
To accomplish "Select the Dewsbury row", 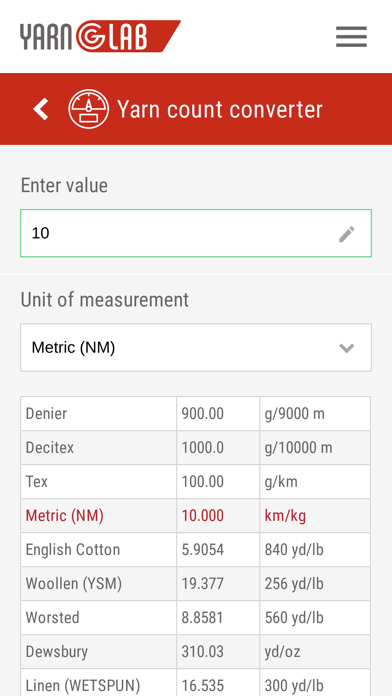I will coord(195,652).
